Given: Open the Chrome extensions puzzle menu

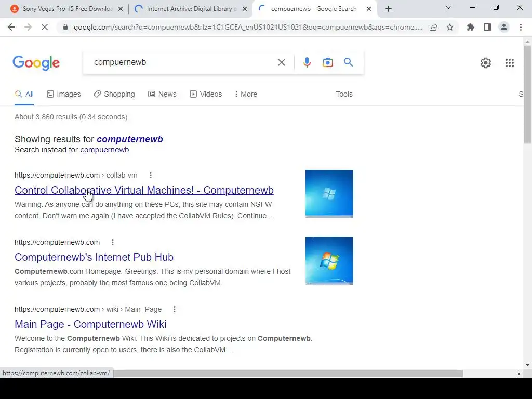Looking at the screenshot, I should (471, 27).
